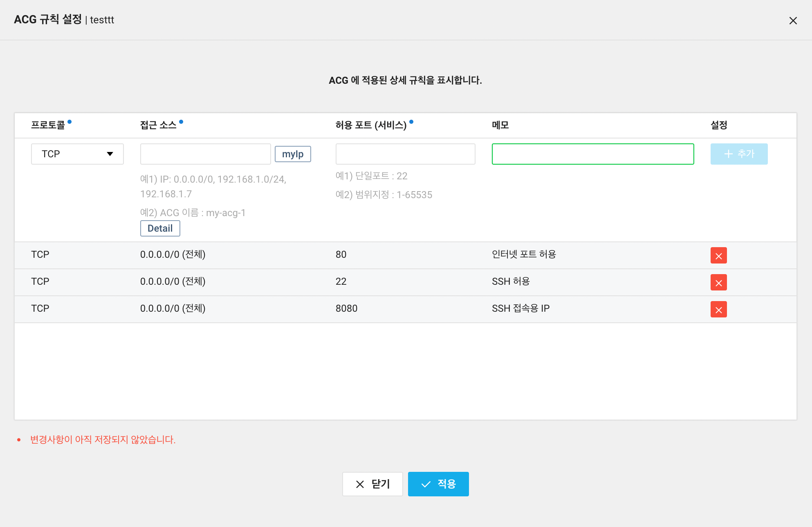Screen dimensions: 812x527
Task: Click the 단일포트 22 example text
Action: [371, 176]
